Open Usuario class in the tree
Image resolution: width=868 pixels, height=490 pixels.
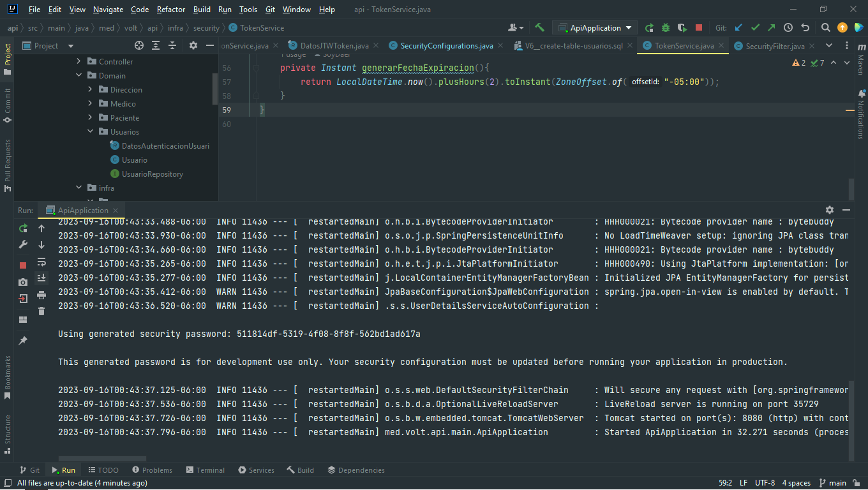point(129,160)
